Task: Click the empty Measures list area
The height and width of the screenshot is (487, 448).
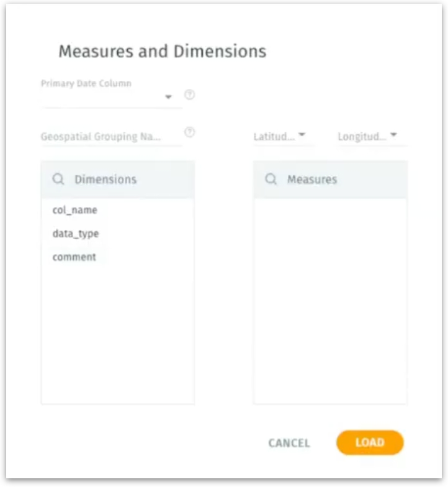Action: (x=330, y=298)
